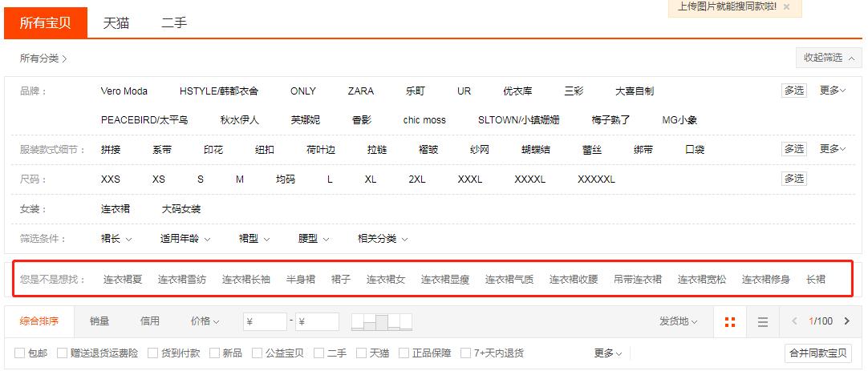Click 多选 in the 尺码 row
The height and width of the screenshot is (371, 868).
794,179
